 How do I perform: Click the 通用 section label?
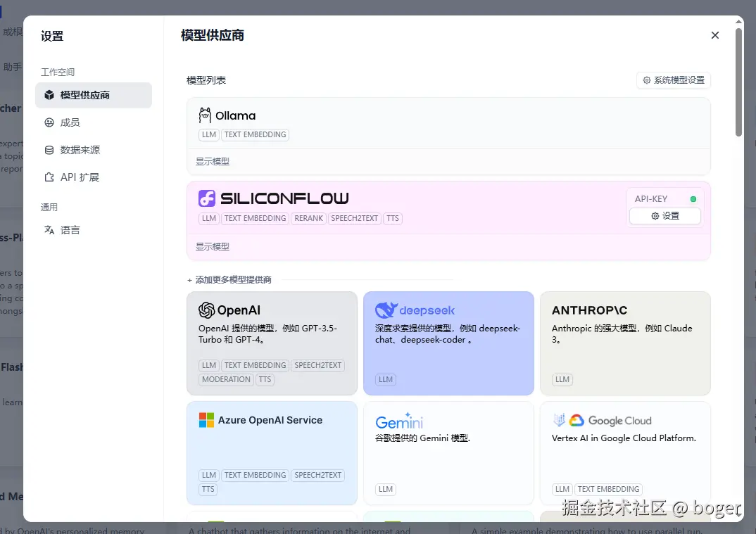pyautogui.click(x=49, y=207)
